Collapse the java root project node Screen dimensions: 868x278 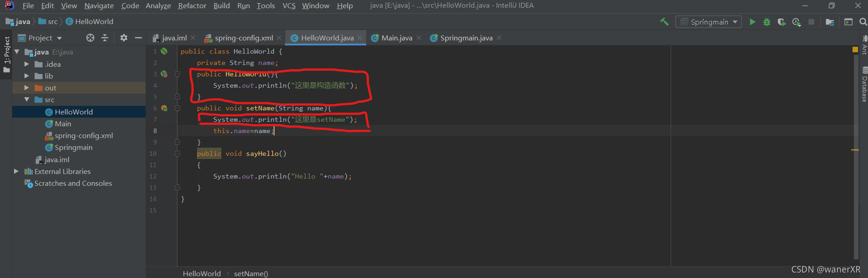coord(17,52)
